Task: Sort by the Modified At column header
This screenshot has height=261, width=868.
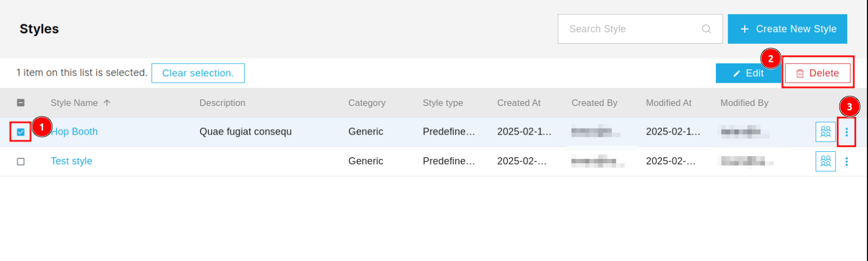Action: (x=668, y=103)
